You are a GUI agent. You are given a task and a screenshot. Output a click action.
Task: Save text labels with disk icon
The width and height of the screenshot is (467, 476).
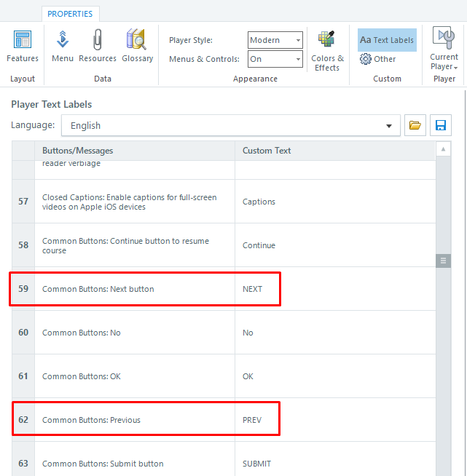(441, 125)
